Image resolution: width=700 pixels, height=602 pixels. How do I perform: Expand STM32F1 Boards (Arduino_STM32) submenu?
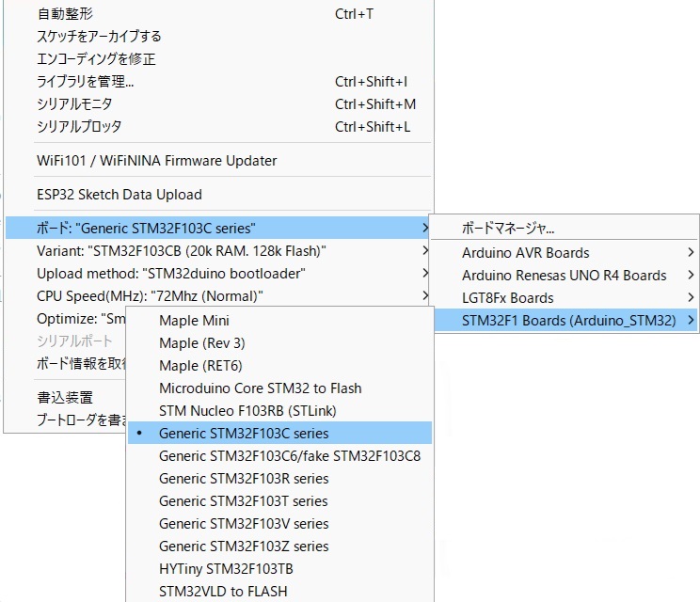pyautogui.click(x=565, y=321)
